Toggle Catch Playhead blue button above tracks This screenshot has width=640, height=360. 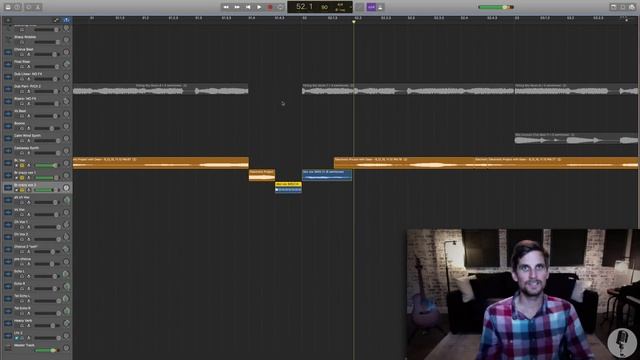point(67,20)
